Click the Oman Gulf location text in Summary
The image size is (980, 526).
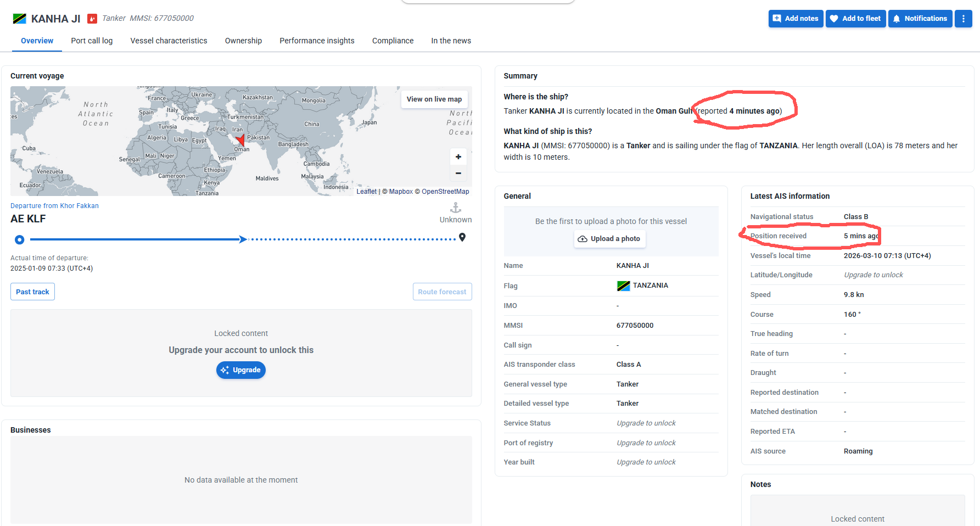pos(674,111)
